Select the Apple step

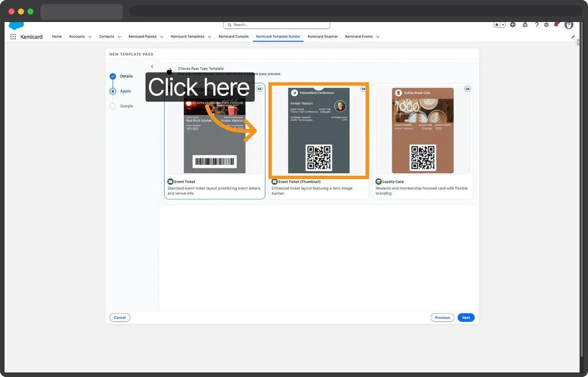pos(125,91)
